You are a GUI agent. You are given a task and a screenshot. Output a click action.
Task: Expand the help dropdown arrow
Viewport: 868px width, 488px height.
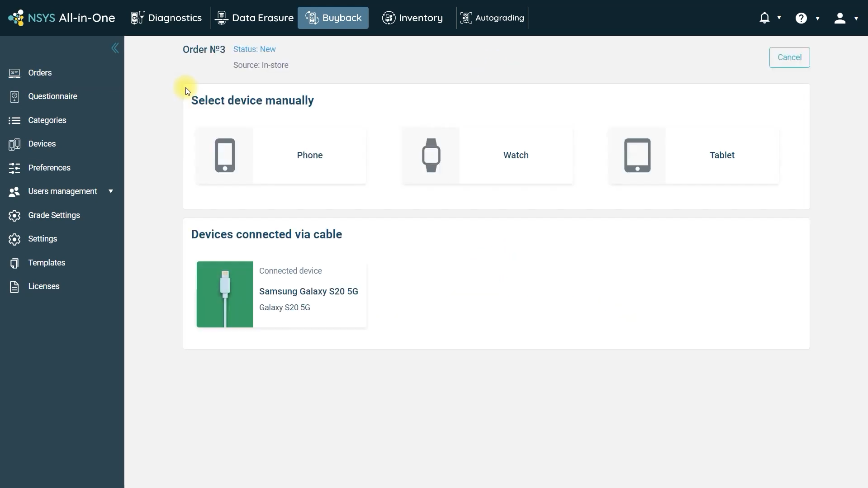click(817, 19)
